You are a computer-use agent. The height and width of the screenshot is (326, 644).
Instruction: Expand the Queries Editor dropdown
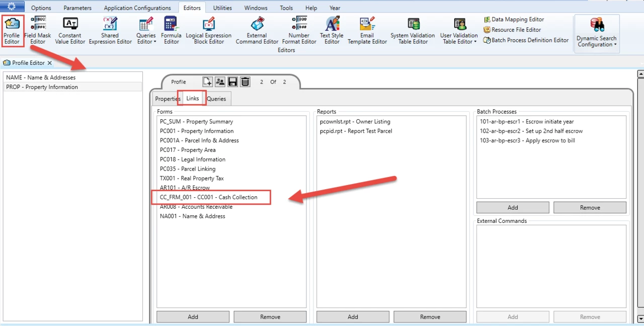pos(146,31)
